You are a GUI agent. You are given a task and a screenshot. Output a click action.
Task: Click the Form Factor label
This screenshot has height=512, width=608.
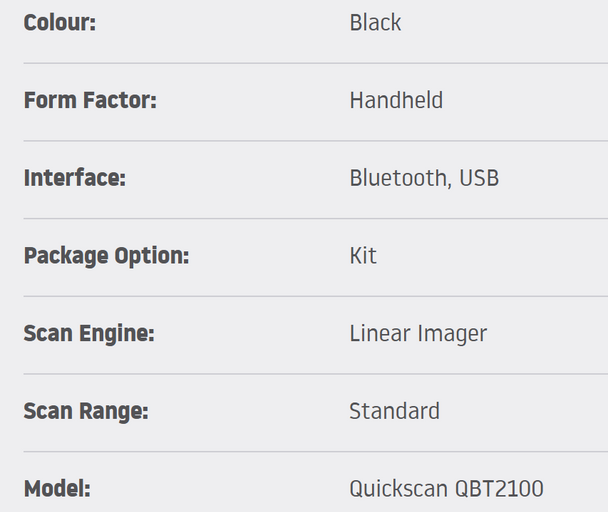pos(90,100)
